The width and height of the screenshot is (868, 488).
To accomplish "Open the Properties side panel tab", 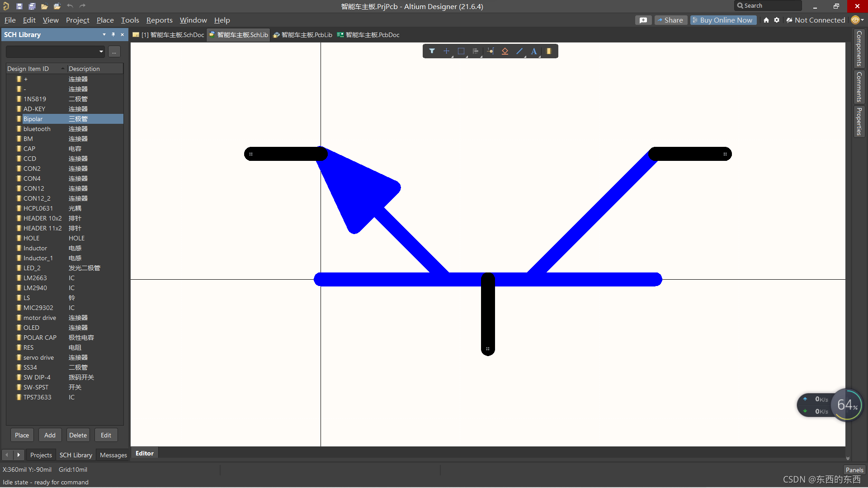I will pos(859,121).
